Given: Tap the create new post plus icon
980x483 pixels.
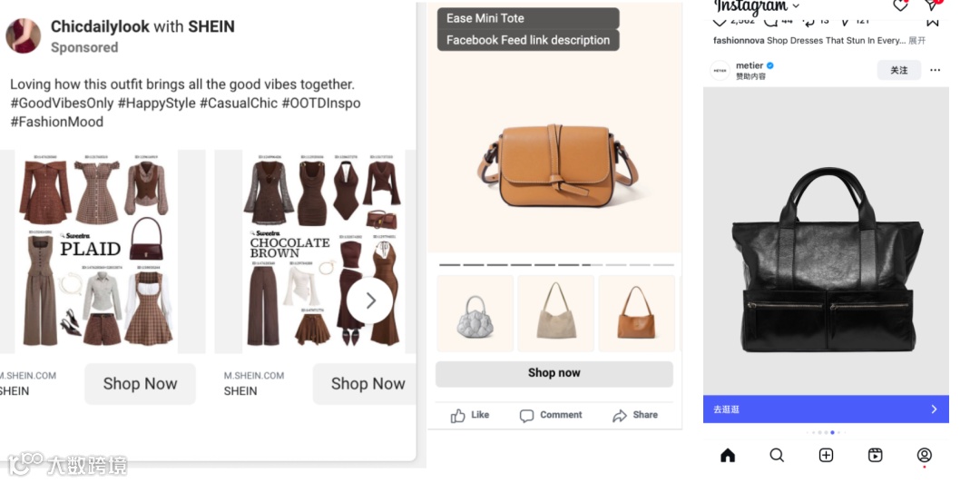Looking at the screenshot, I should point(826,455).
